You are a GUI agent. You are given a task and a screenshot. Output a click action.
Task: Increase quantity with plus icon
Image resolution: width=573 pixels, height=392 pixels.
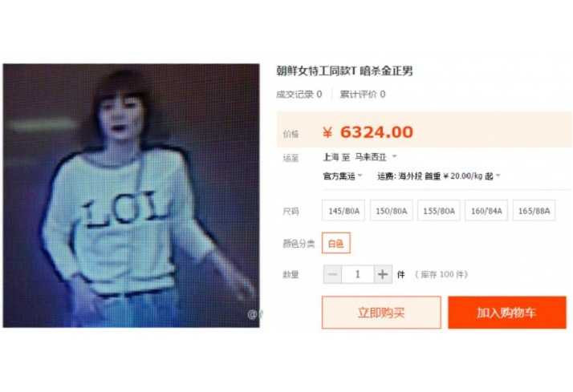pos(383,274)
